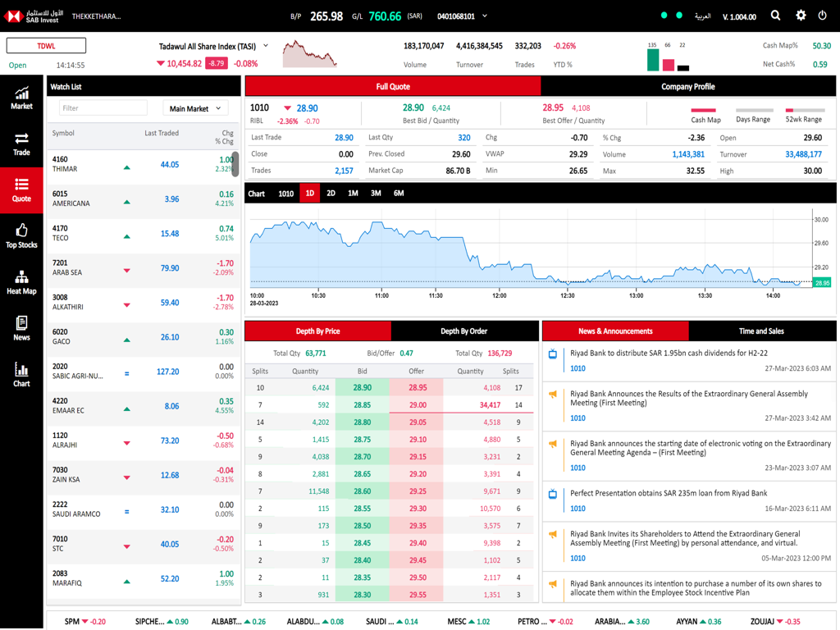Open application settings via the gear icon
840x630 pixels.
[800, 14]
